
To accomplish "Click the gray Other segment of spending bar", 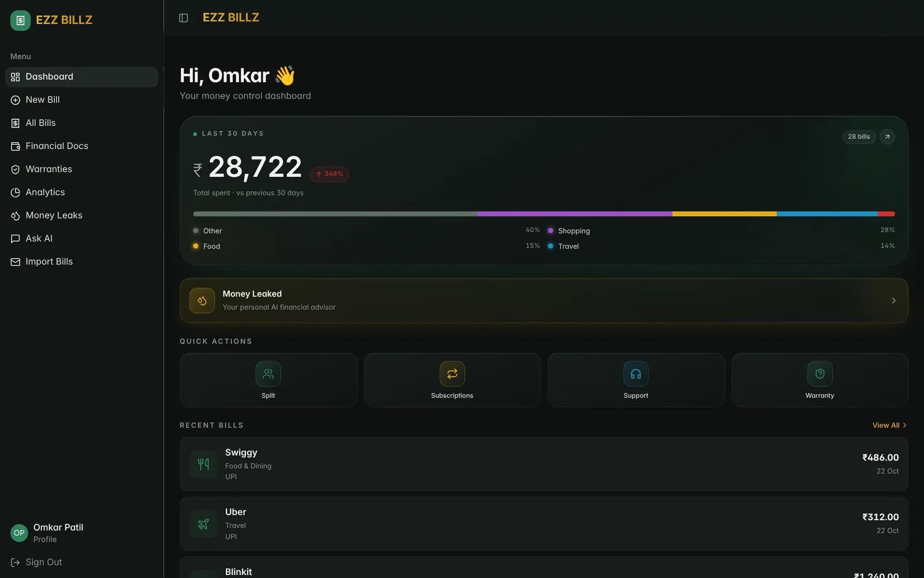I will [x=335, y=214].
